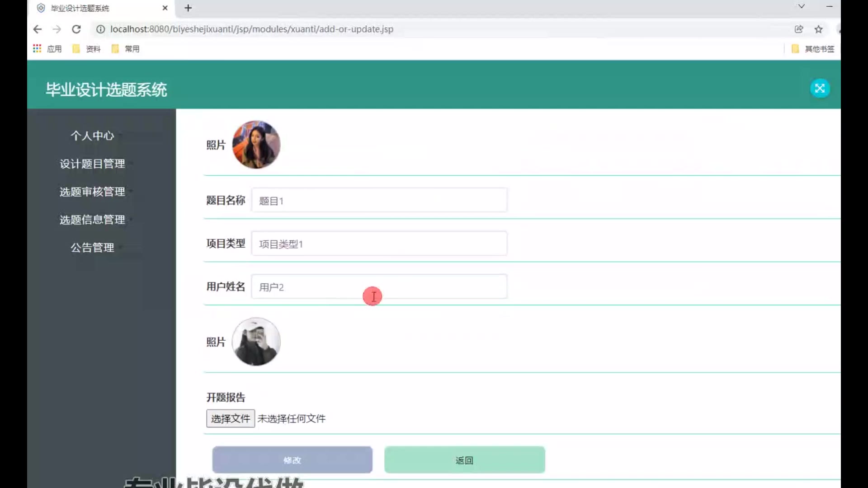Click the 修改 submit button
The height and width of the screenshot is (488, 868).
coord(292,460)
